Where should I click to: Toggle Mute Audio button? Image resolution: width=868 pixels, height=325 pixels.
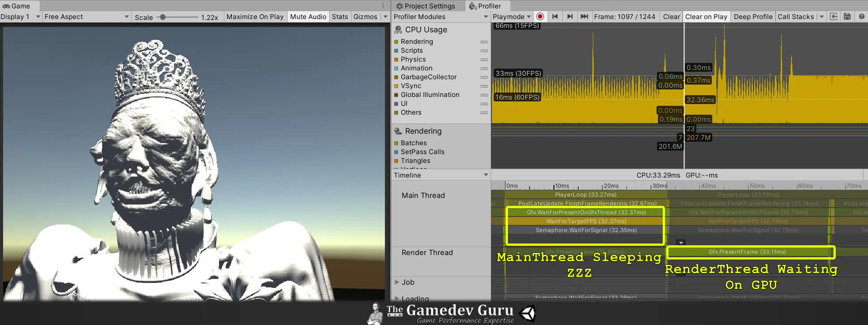[x=308, y=16]
